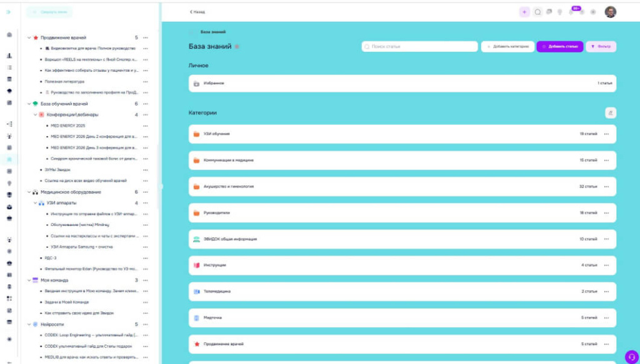This screenshot has width=640, height=364.
Task: Open the УЗИ Аппараты Samsung + очистка article
Action: coord(82,247)
